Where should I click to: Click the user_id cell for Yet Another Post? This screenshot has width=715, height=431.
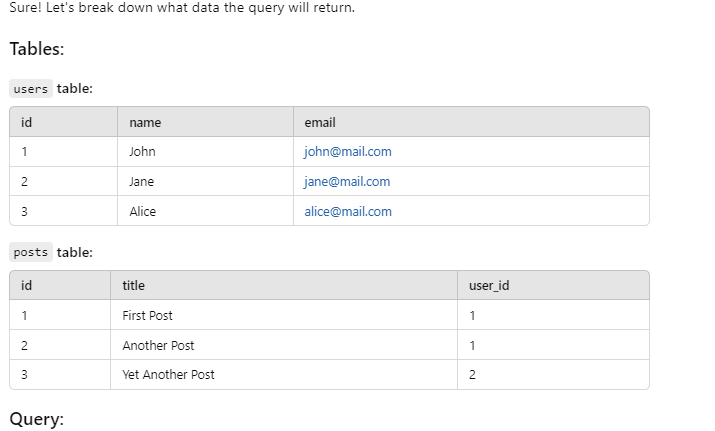472,375
